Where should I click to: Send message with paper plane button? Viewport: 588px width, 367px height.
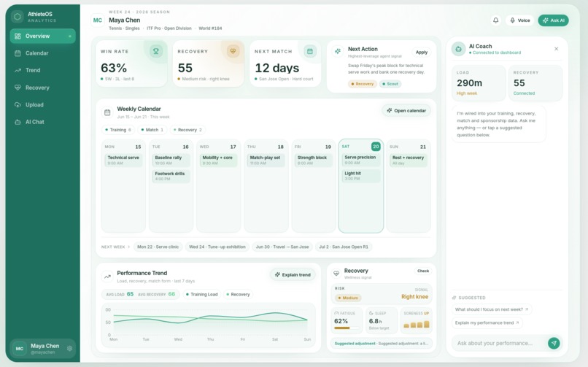(554, 343)
